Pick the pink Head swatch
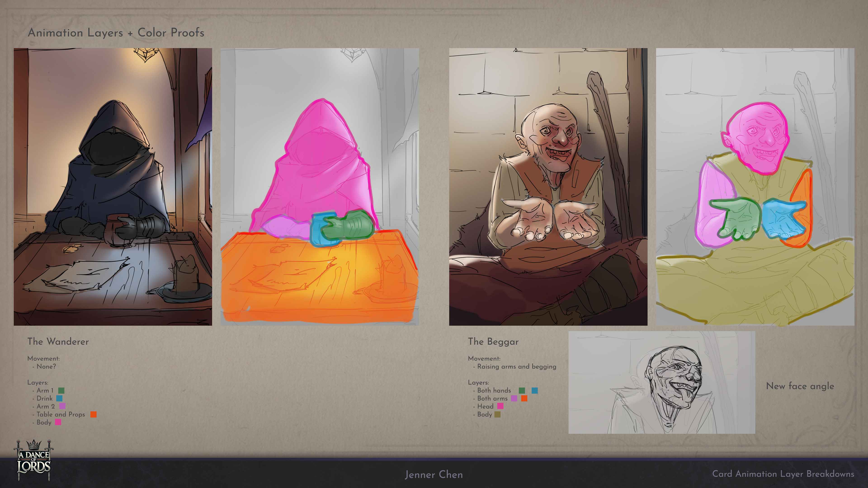The width and height of the screenshot is (868, 488). tap(500, 406)
